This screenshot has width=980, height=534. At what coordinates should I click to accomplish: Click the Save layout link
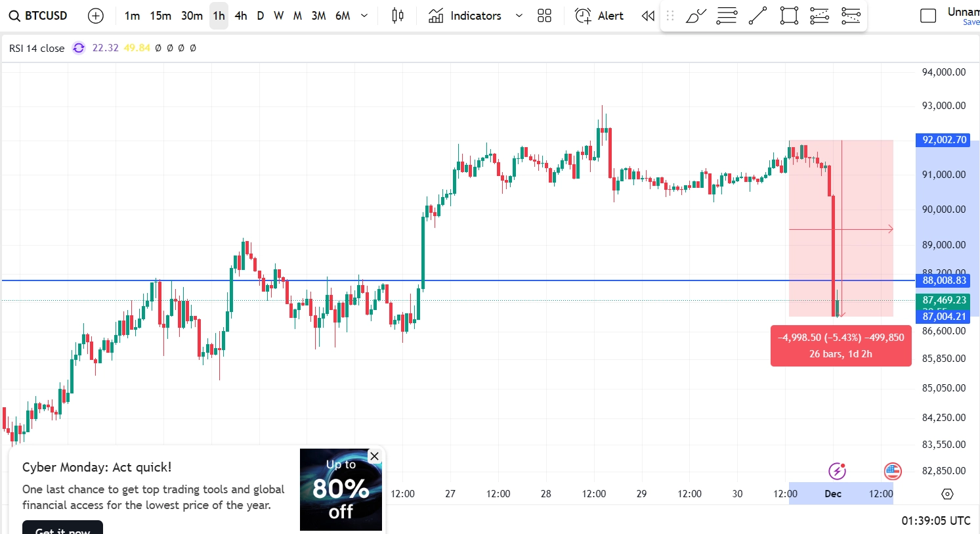tap(970, 22)
